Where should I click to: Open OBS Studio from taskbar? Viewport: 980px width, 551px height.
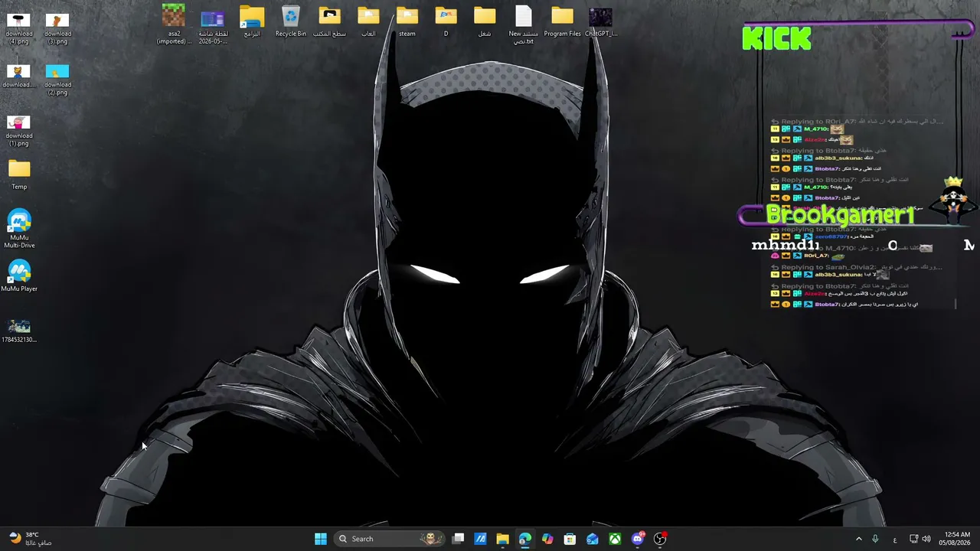coord(660,539)
